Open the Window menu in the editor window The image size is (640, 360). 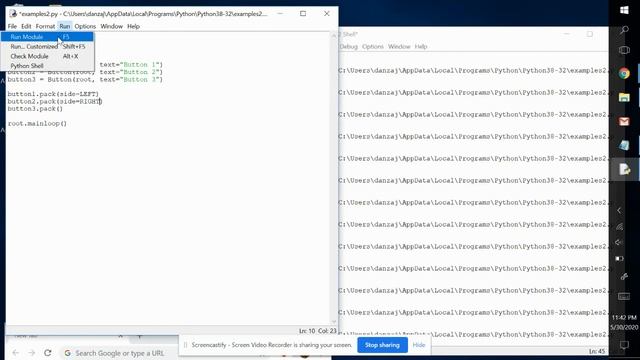pyautogui.click(x=111, y=26)
